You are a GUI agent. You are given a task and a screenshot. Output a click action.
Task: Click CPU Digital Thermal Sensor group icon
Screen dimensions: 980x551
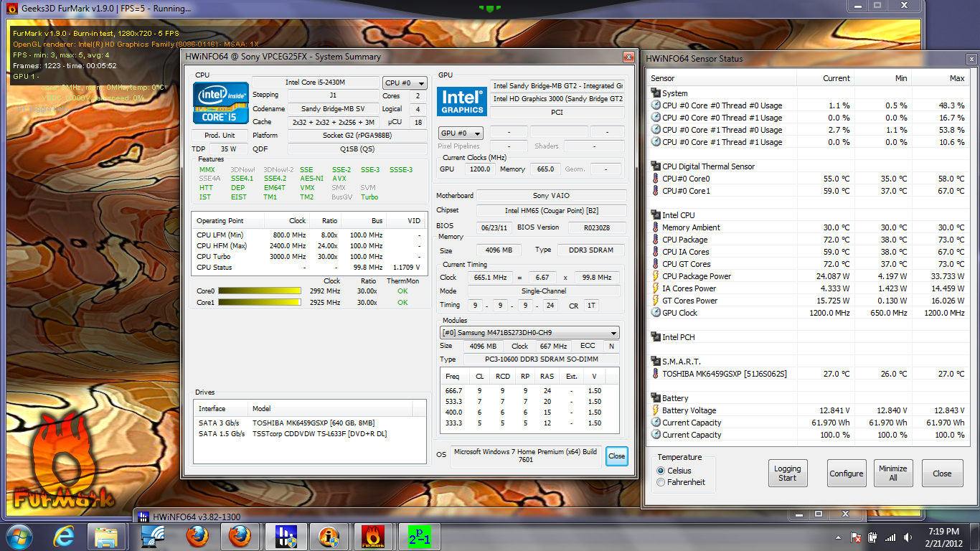(656, 166)
